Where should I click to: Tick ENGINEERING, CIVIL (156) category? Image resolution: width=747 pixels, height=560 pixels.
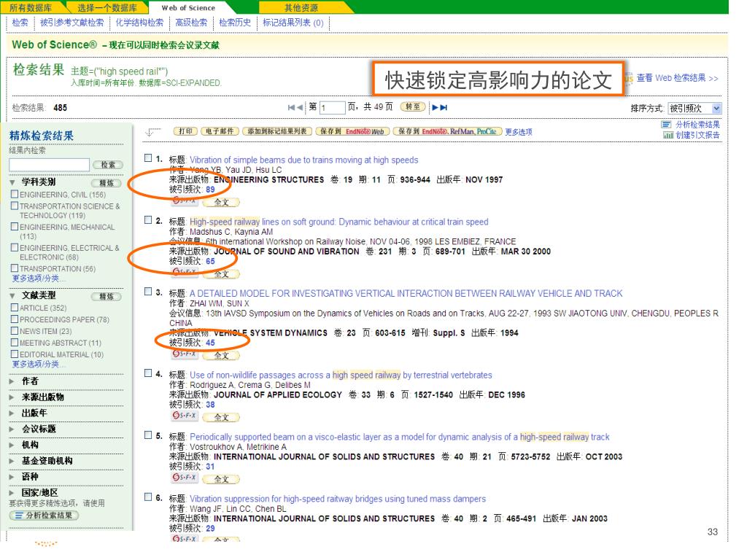pos(15,194)
